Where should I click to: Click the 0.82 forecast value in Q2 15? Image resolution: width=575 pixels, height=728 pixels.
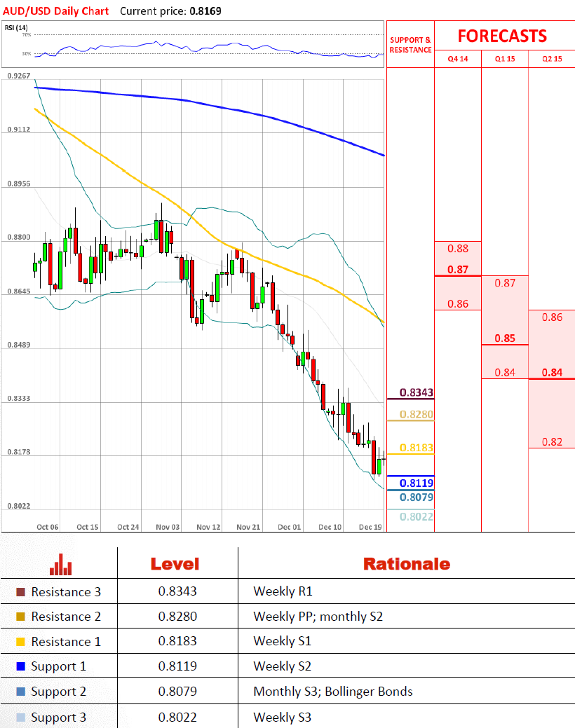552,441
